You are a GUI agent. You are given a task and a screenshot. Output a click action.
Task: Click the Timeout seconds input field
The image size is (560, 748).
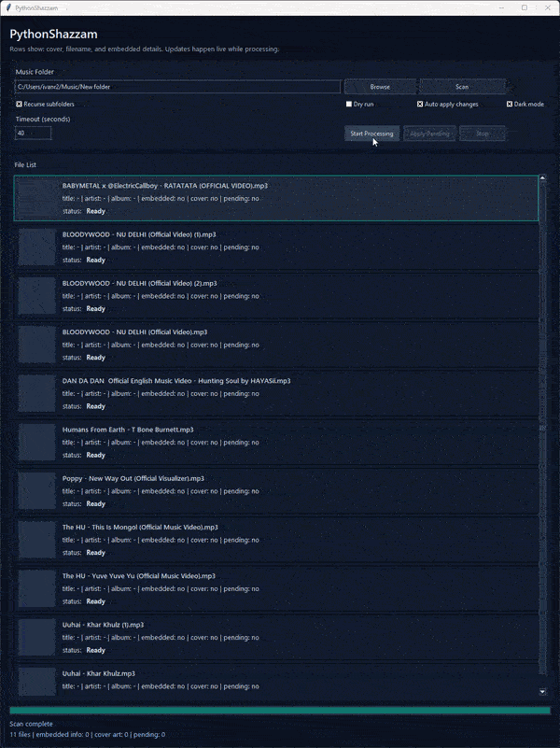tap(33, 134)
